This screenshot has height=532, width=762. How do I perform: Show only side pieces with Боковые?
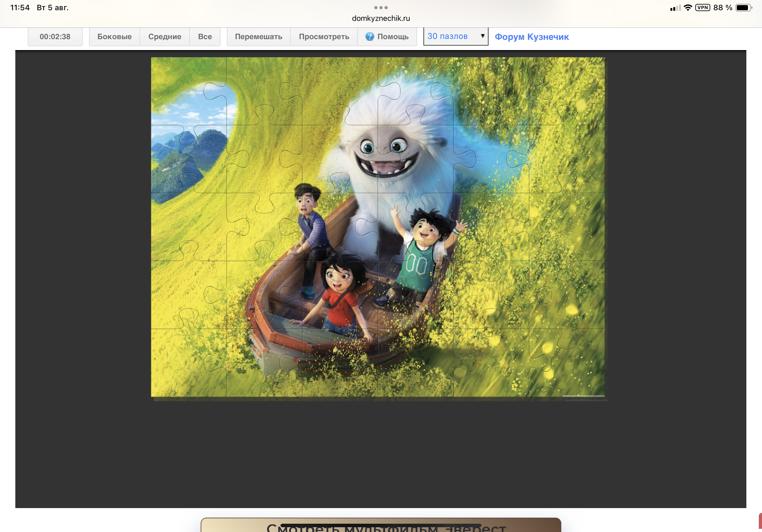click(x=115, y=36)
